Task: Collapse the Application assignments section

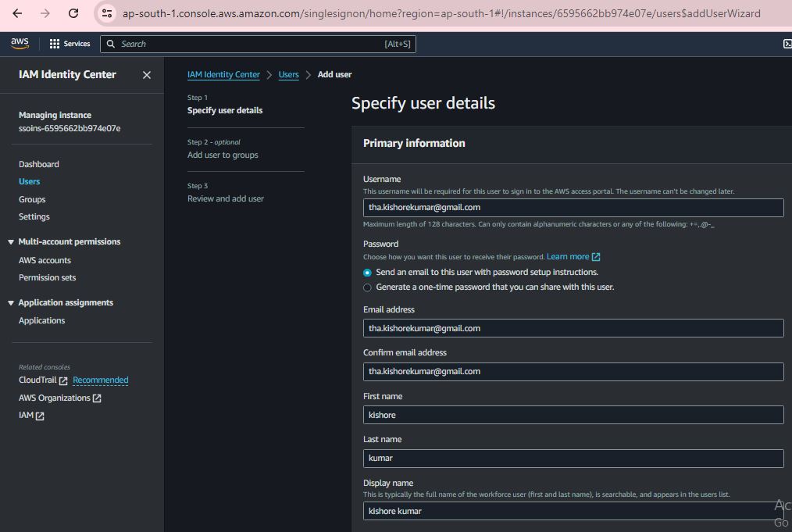Action: pyautogui.click(x=11, y=303)
